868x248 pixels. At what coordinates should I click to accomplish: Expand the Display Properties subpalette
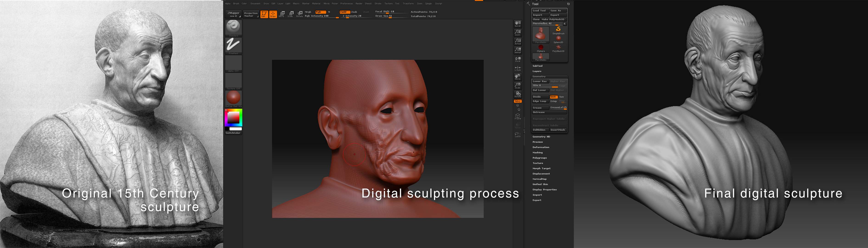click(x=544, y=190)
